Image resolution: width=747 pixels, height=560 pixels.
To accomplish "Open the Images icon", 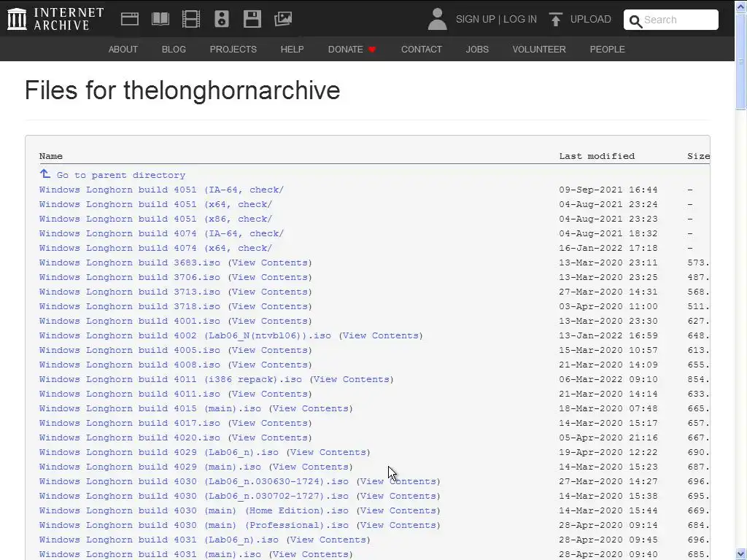I will 283,19.
